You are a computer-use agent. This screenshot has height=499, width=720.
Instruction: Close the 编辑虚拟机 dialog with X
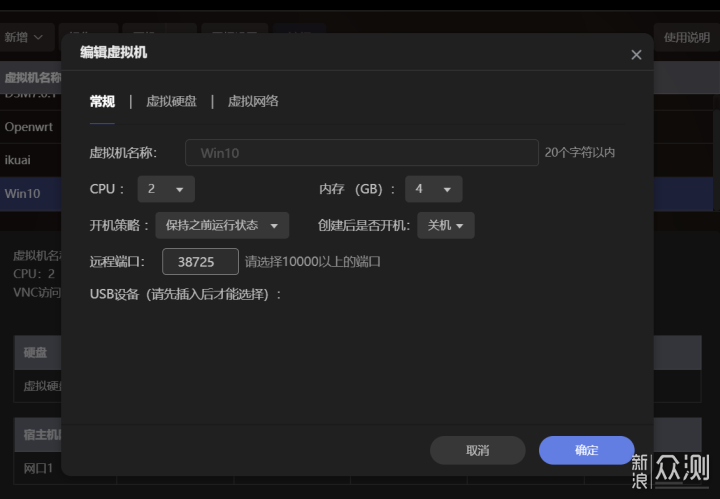[636, 55]
